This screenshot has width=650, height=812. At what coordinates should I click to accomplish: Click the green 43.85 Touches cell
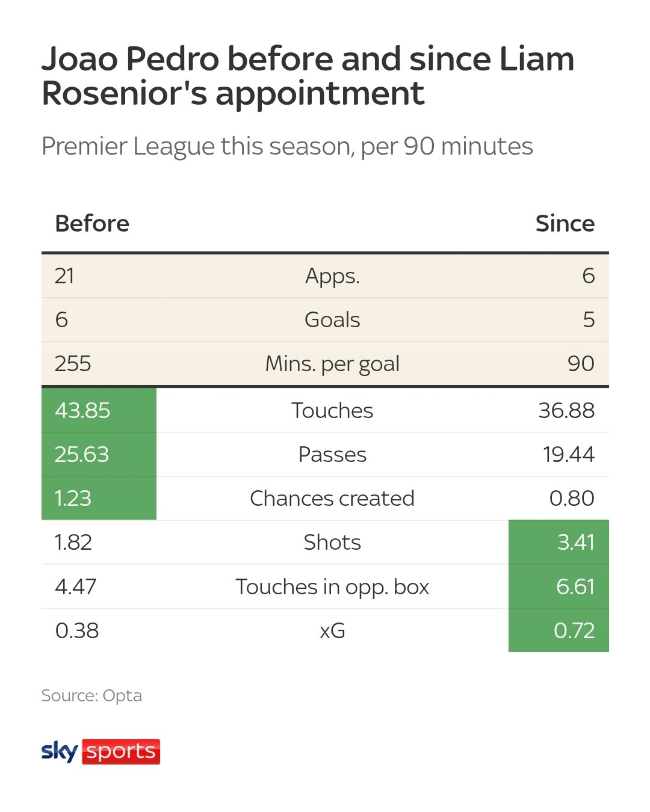[99, 410]
